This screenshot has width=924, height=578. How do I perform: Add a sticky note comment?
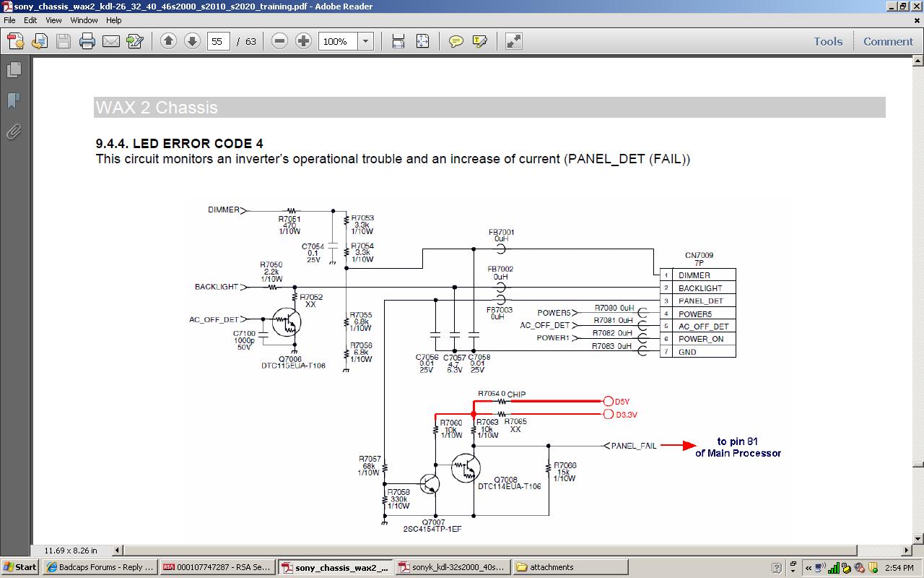point(456,41)
